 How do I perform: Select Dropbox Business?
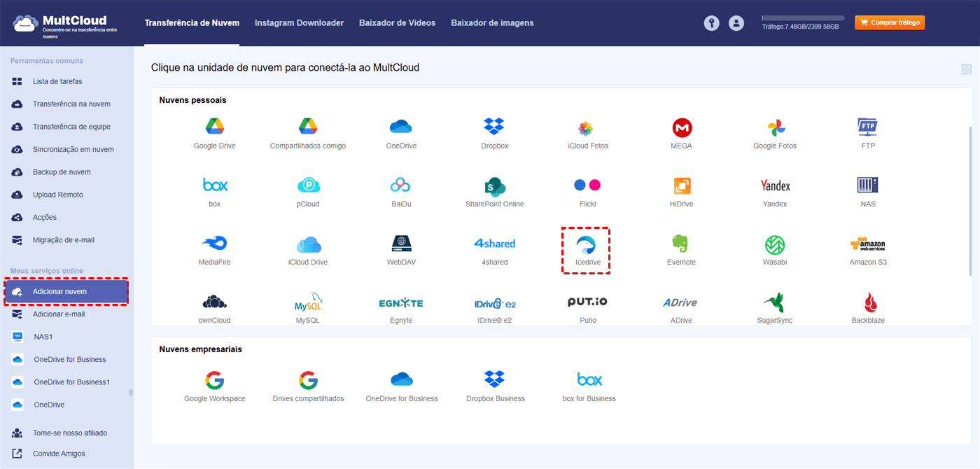(x=494, y=379)
